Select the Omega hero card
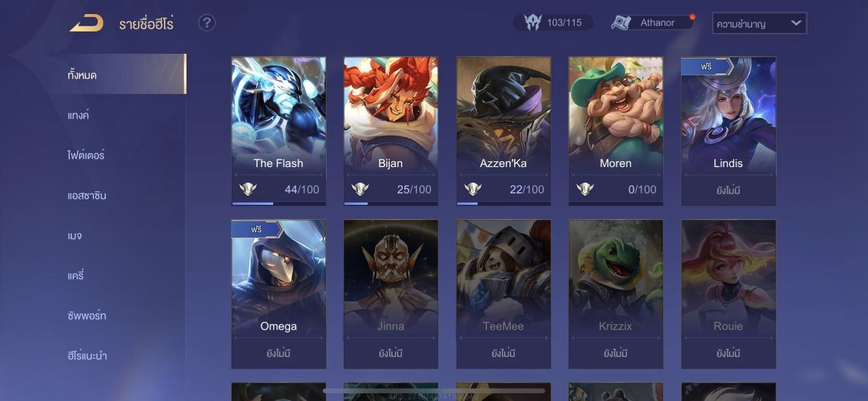Viewport: 868px width, 401px height. [279, 294]
